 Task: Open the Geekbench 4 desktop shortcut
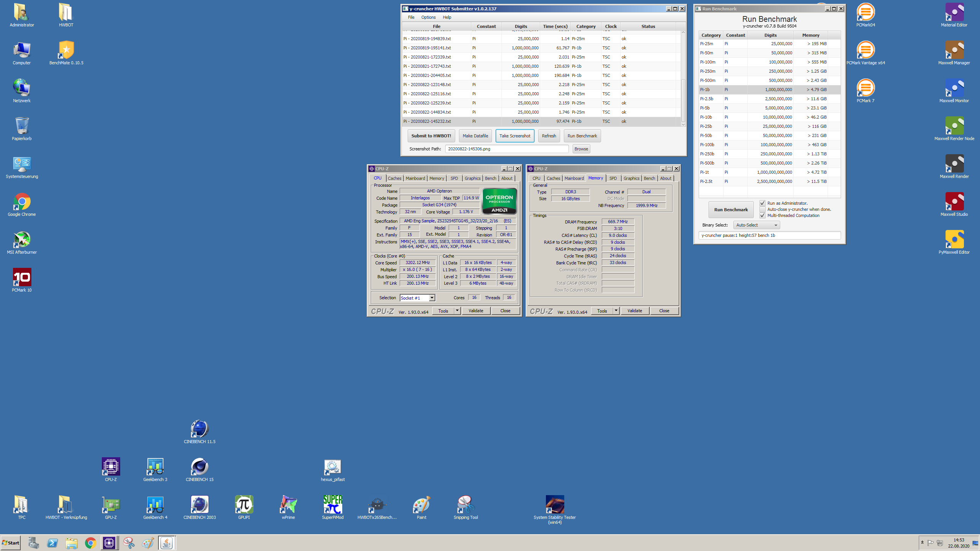point(155,507)
